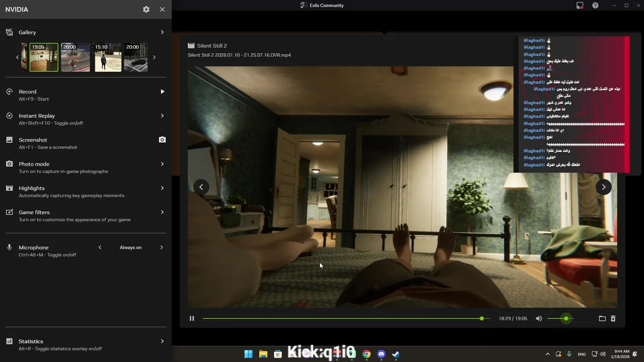Start recording with the Record play arrow
This screenshot has height=362, width=644.
(x=162, y=92)
